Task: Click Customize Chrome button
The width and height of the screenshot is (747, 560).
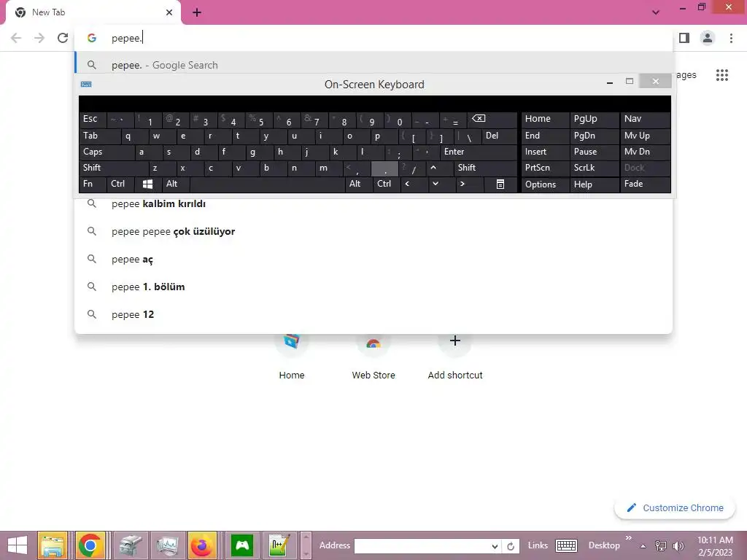Action: [675, 508]
